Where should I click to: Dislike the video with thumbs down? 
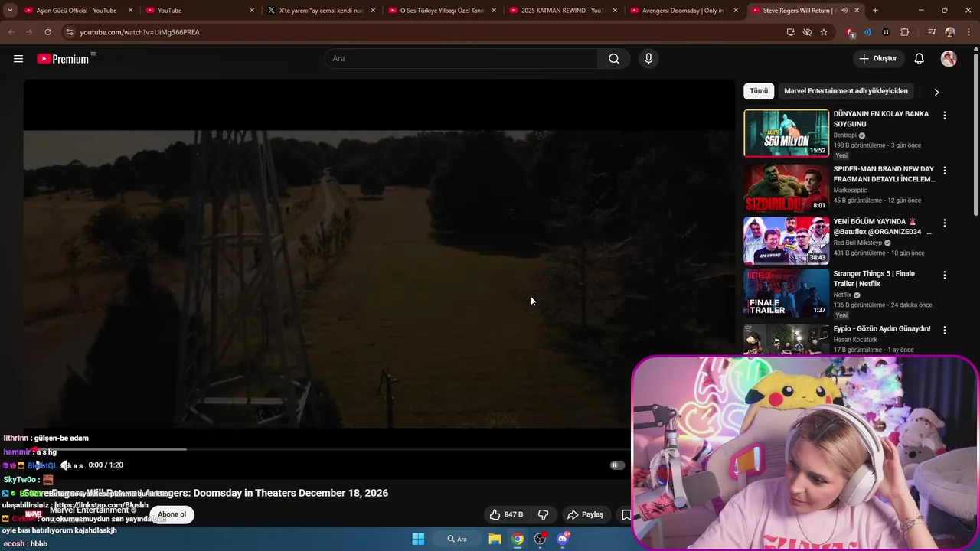point(543,514)
